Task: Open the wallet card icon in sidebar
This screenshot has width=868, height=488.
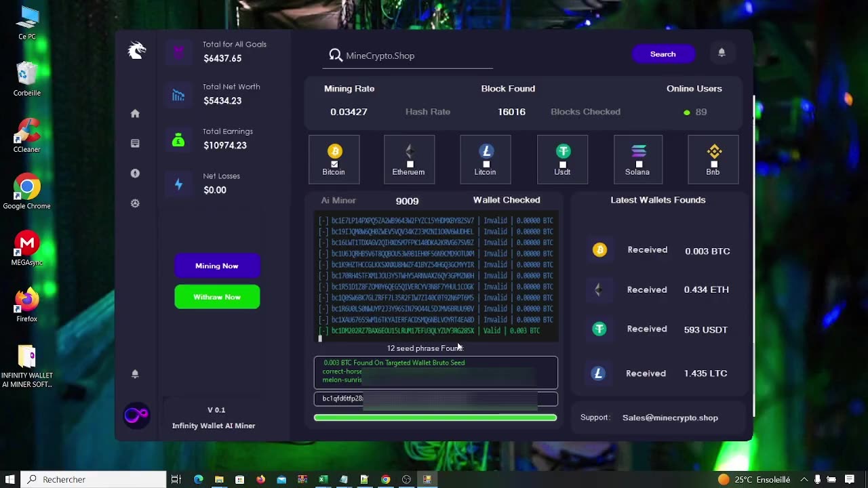Action: (135, 143)
